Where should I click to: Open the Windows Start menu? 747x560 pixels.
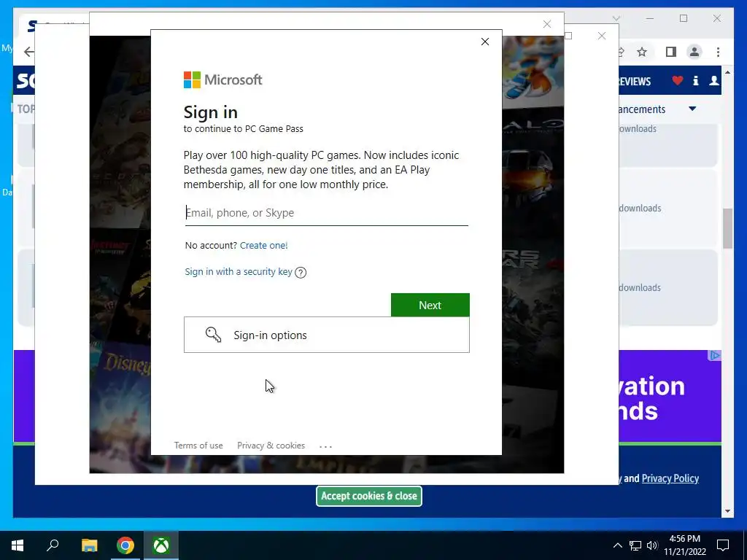(x=18, y=545)
